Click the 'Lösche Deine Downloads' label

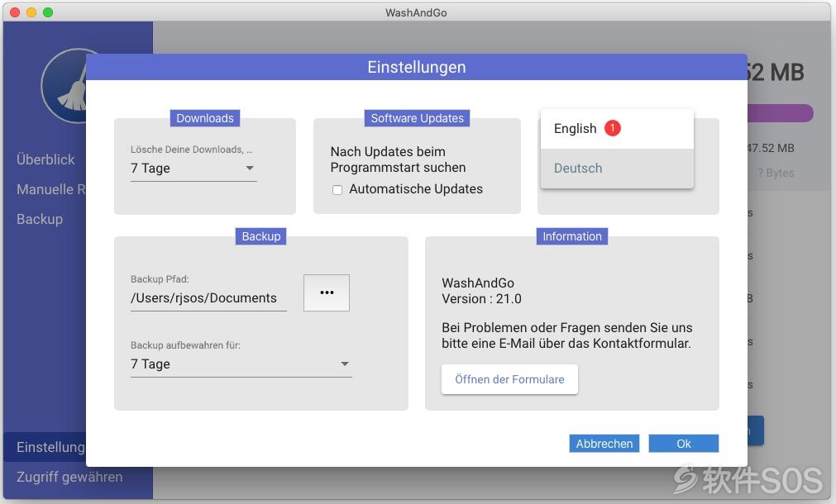[x=191, y=150]
